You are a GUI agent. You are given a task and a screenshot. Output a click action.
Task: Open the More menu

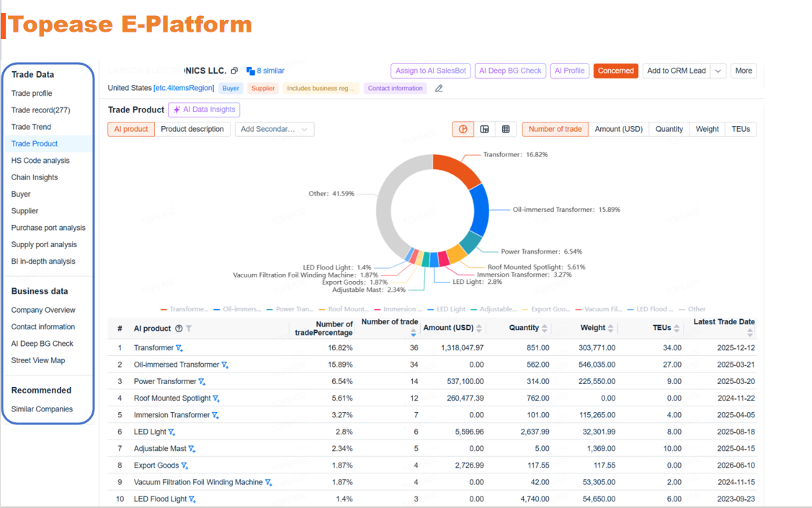[744, 71]
